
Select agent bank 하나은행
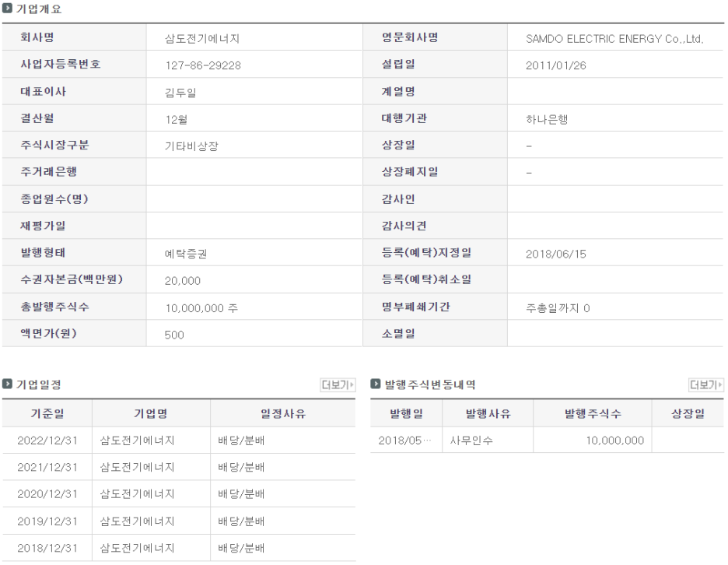[547, 119]
